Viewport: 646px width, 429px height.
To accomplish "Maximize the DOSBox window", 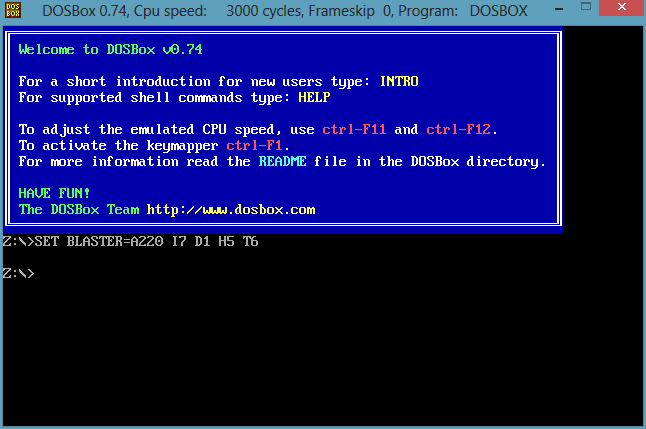I will tap(585, 7).
